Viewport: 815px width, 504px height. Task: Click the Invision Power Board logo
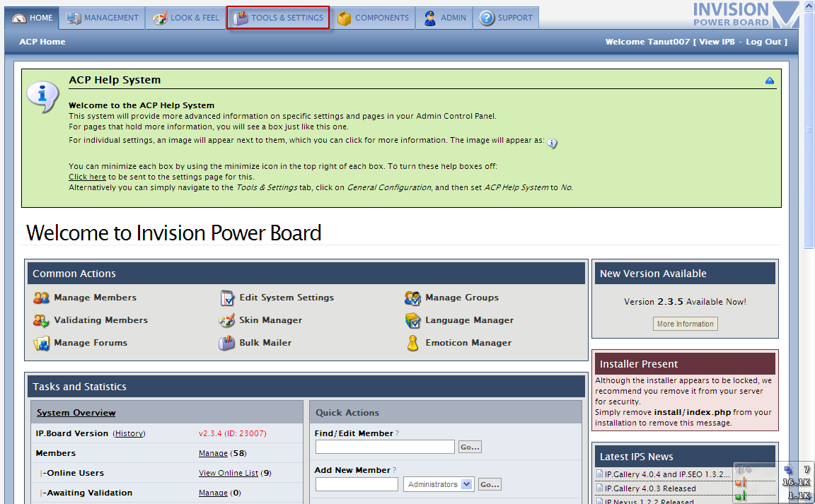(x=746, y=15)
